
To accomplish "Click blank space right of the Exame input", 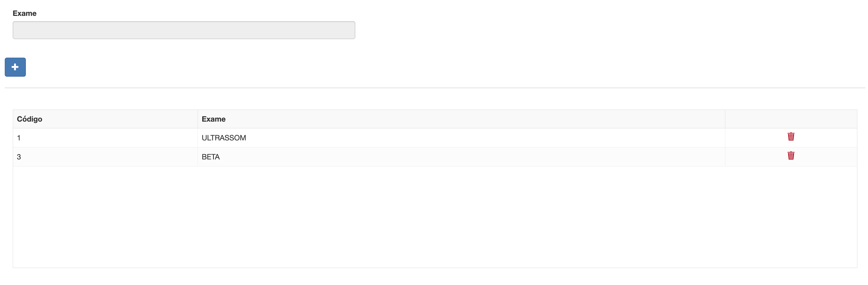I will point(573,30).
